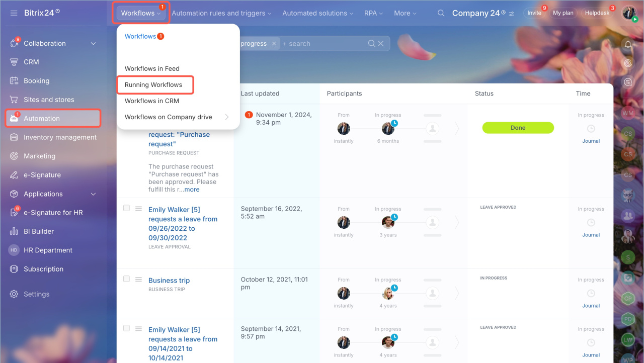Open e-Signature for HR

coord(53,213)
